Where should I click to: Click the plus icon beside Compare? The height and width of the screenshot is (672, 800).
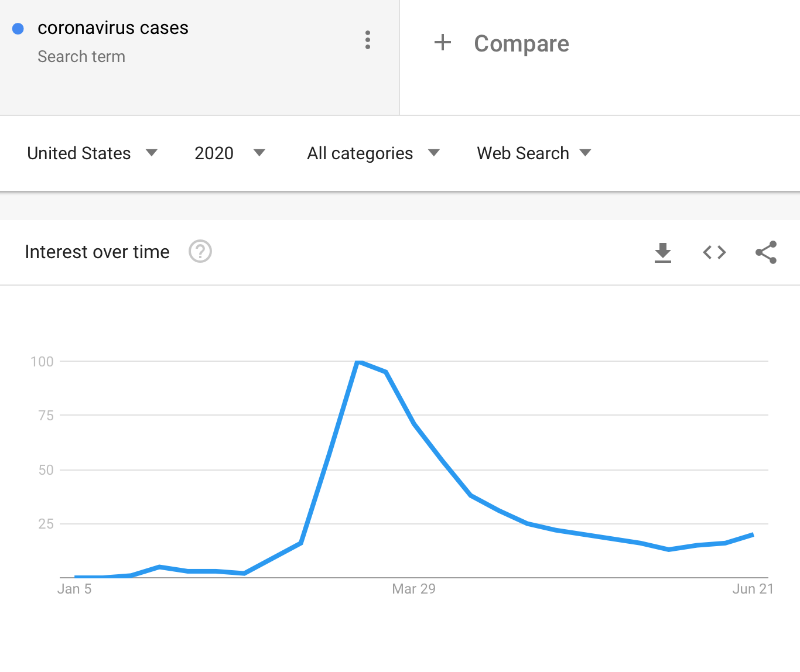[443, 43]
